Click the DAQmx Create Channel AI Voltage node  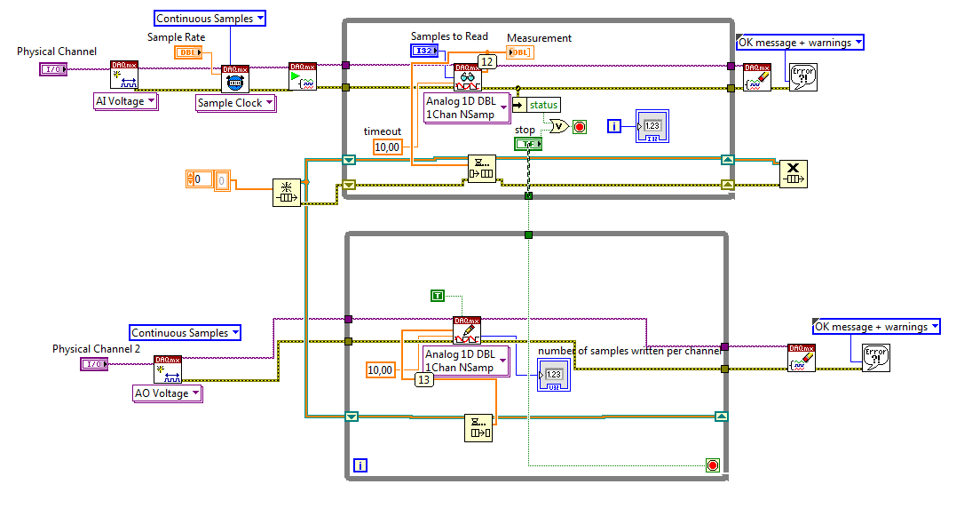(124, 75)
